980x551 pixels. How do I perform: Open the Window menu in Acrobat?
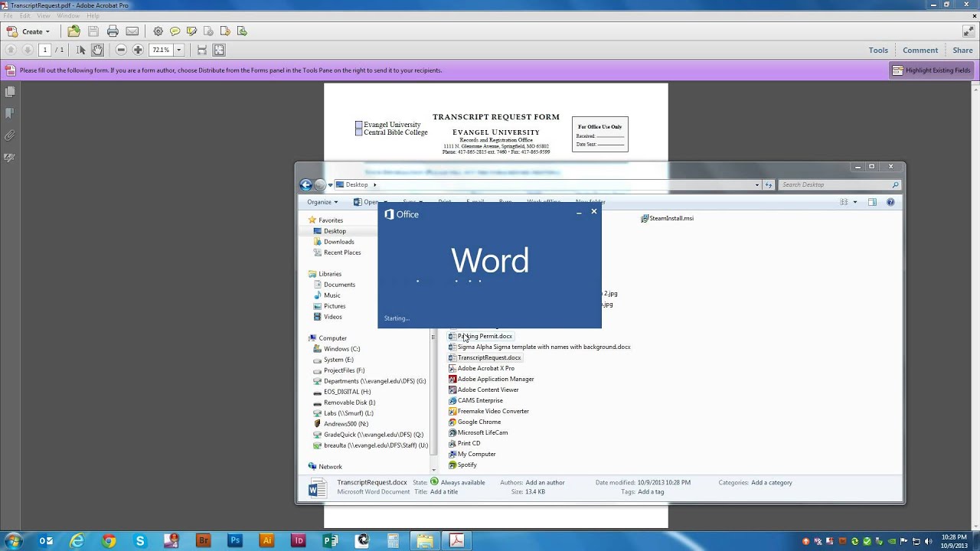pyautogui.click(x=68, y=15)
